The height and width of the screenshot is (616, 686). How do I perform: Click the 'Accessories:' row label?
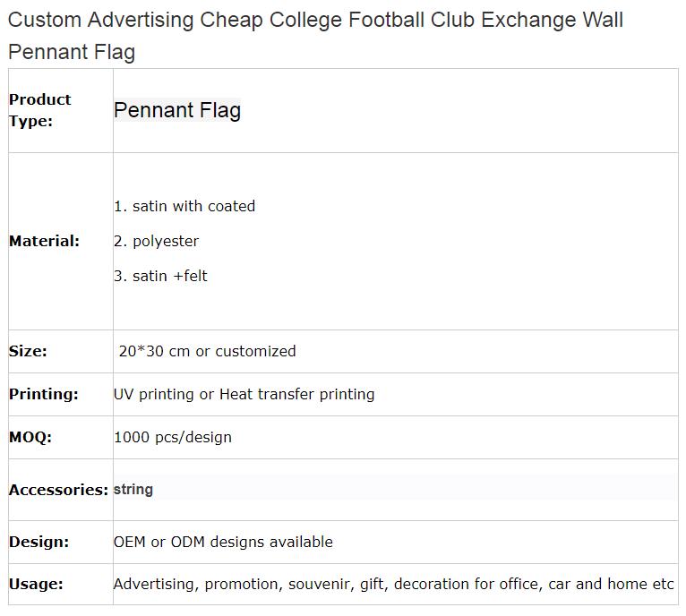[x=58, y=490]
